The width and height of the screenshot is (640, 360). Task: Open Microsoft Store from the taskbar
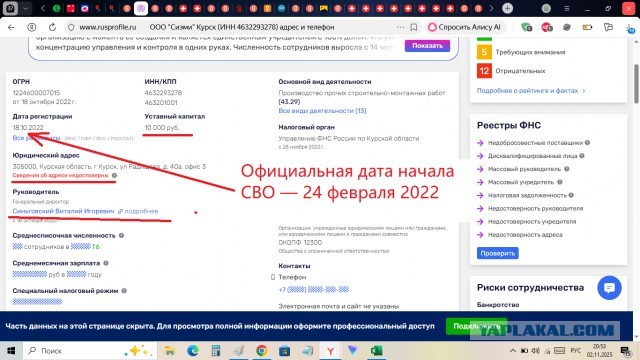click(284, 351)
